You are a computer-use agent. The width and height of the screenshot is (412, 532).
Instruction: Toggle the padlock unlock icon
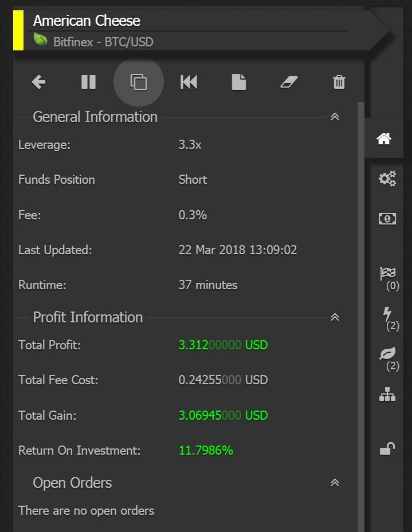point(387,448)
